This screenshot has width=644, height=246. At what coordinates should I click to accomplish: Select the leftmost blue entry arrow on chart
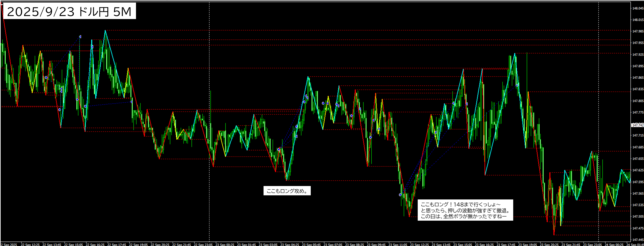(x=46, y=78)
